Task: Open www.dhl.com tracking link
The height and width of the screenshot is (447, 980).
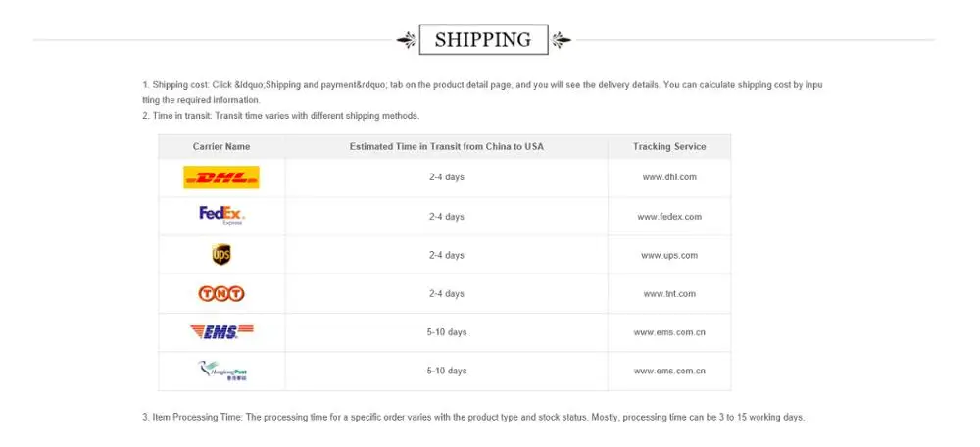Action: (669, 177)
